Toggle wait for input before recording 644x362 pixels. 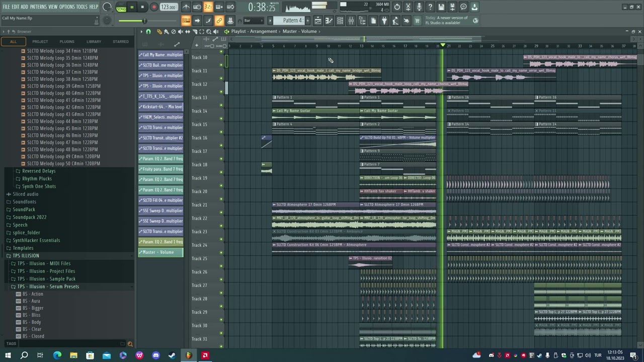pyautogui.click(x=197, y=7)
